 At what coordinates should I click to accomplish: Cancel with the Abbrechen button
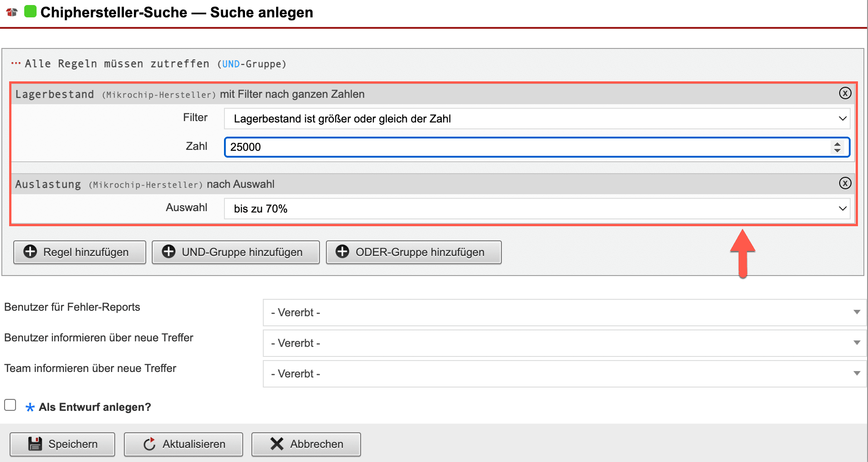pos(306,444)
